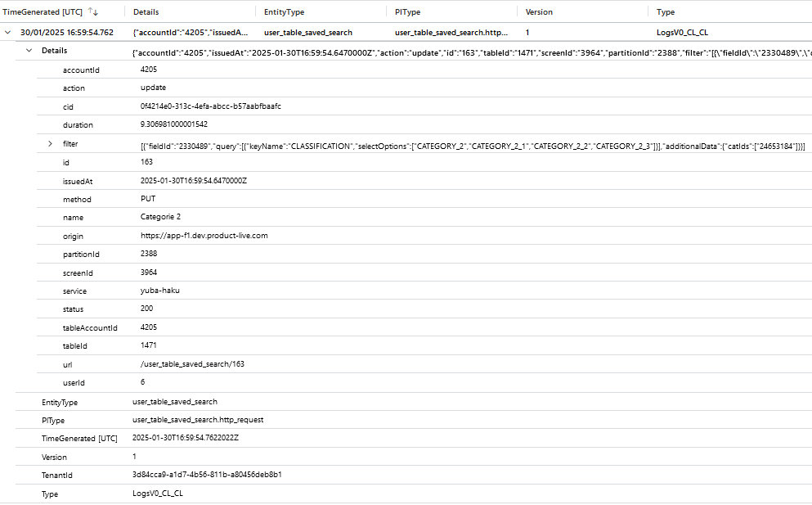Collapse the expanded log row chevron
The height and width of the screenshot is (505, 812).
8,30
